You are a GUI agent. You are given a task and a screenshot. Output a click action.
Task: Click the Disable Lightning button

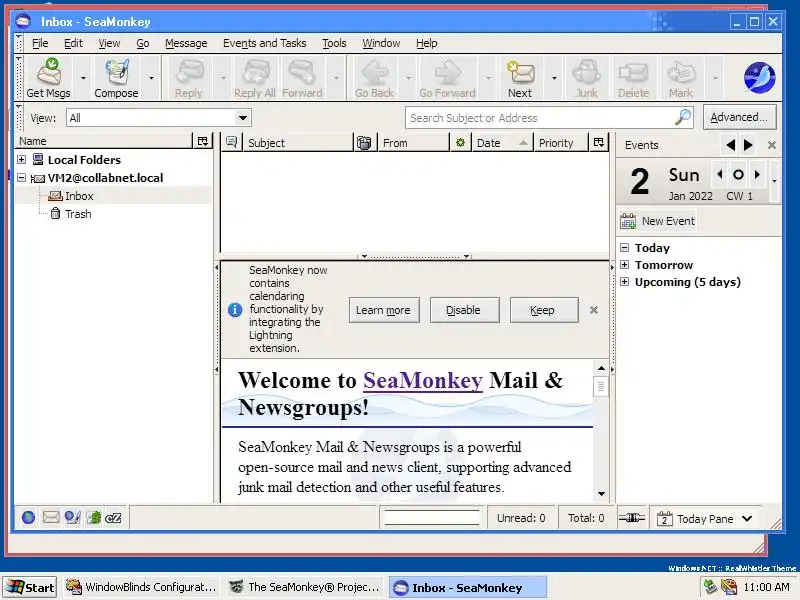(464, 310)
